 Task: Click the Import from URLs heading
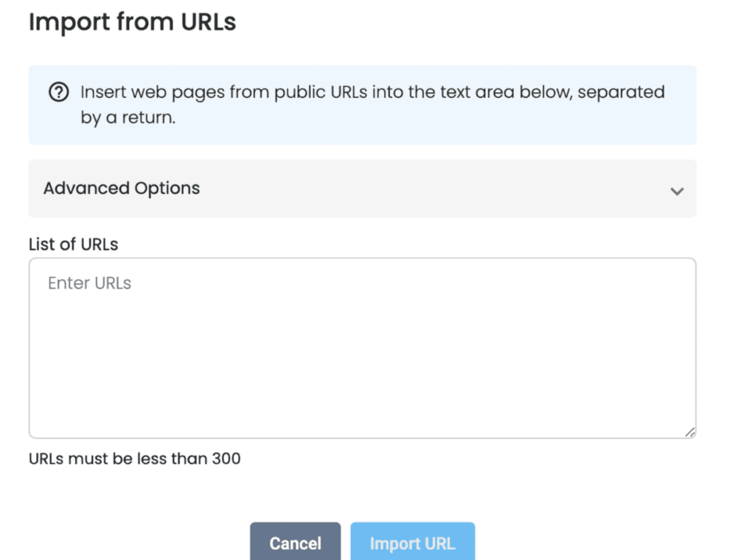(132, 22)
